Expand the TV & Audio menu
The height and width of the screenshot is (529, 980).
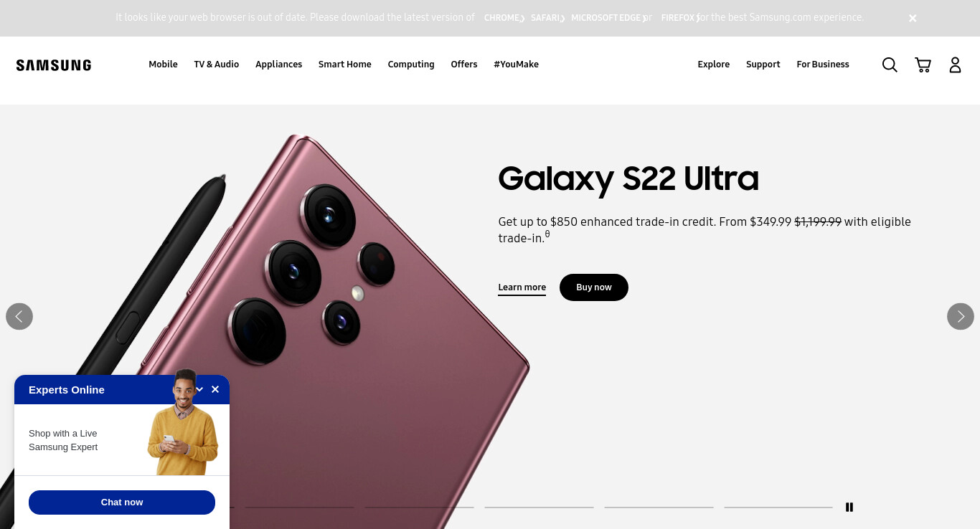coord(217,65)
